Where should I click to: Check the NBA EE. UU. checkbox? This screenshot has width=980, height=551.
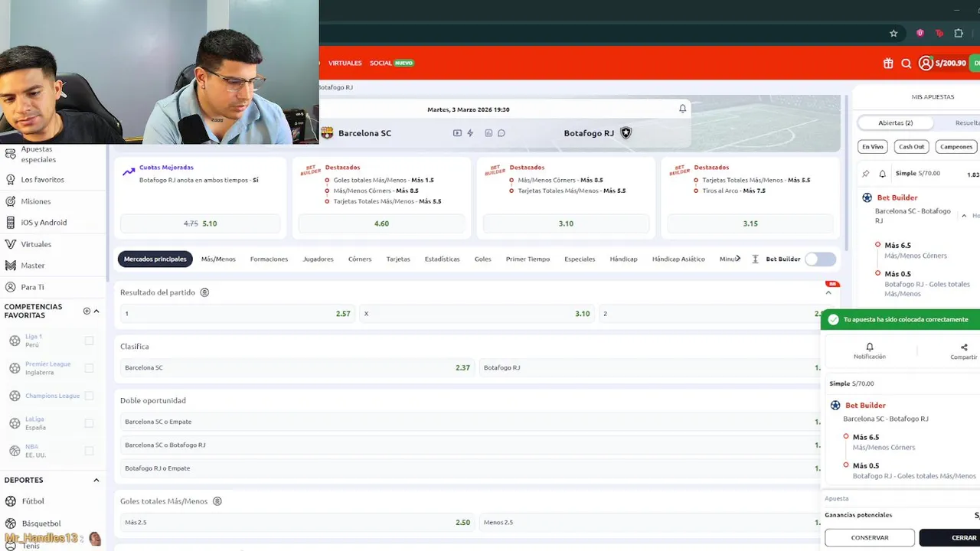89,451
